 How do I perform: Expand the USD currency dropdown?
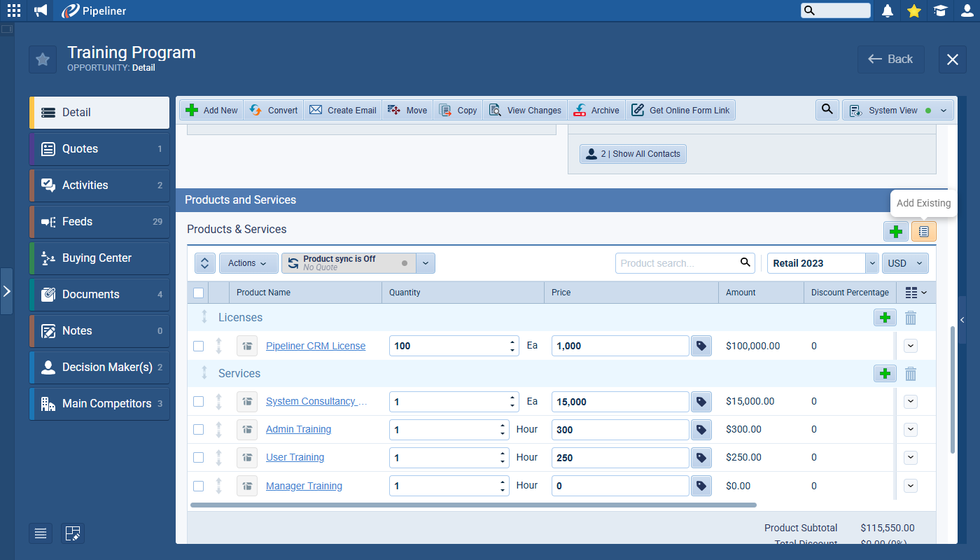pyautogui.click(x=904, y=263)
